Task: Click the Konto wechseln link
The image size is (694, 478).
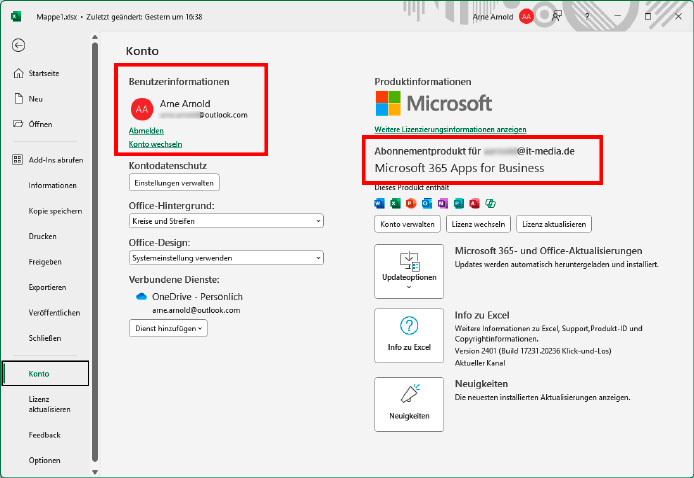Action: 155,144
